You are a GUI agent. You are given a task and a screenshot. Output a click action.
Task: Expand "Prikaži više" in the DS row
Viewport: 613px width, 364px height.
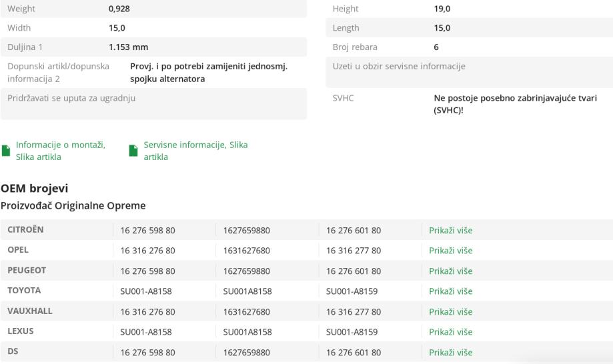(450, 352)
